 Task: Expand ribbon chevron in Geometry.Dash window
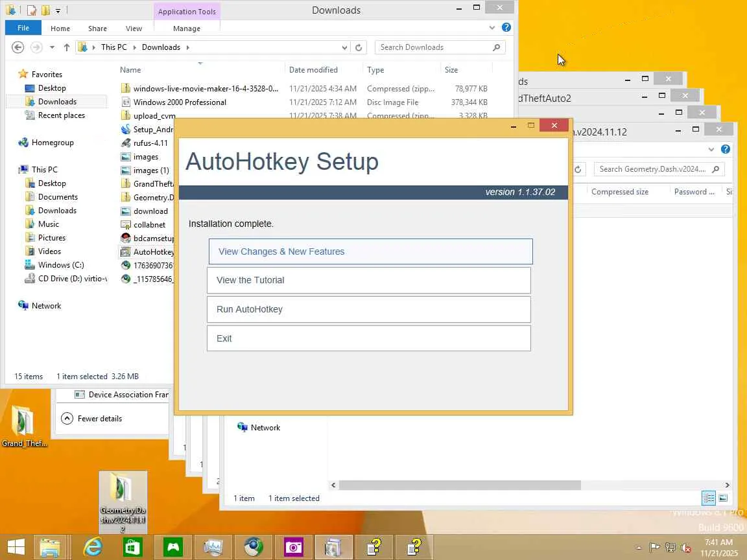(x=711, y=149)
